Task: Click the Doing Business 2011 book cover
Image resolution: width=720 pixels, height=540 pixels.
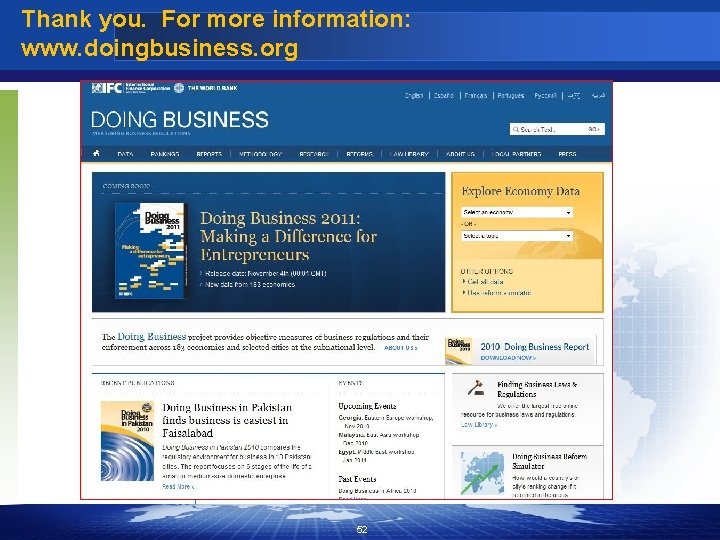Action: click(x=151, y=251)
